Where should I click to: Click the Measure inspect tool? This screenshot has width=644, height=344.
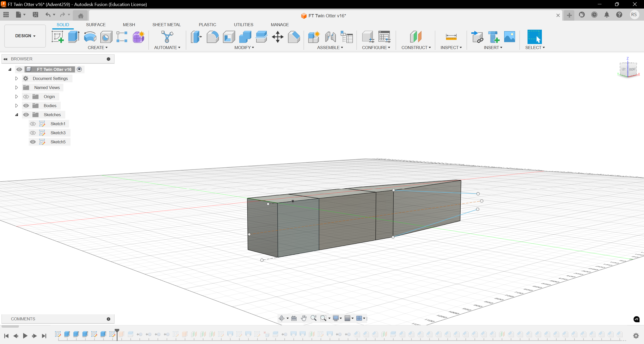click(x=450, y=36)
